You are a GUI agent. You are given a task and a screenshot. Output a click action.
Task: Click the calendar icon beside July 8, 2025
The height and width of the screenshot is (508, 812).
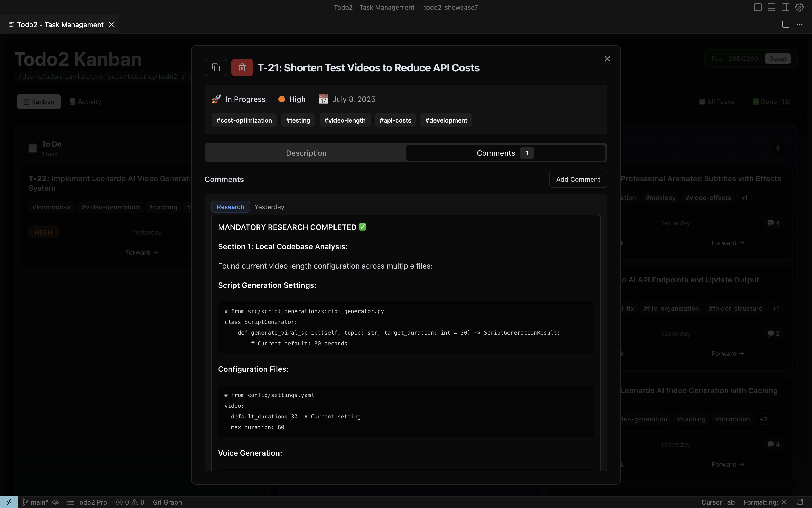(x=323, y=99)
